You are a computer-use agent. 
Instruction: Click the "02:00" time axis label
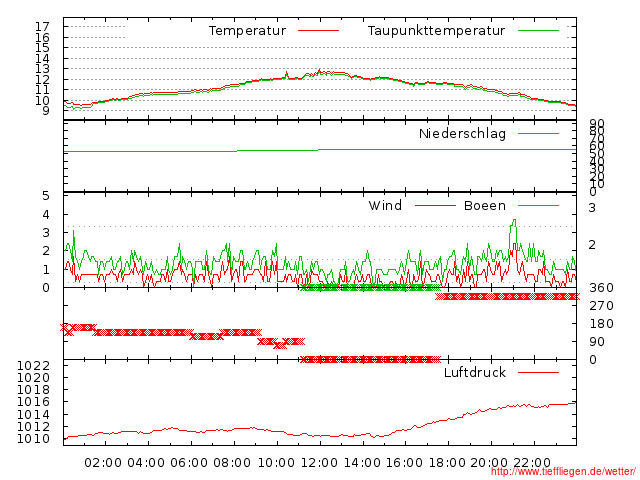click(103, 463)
